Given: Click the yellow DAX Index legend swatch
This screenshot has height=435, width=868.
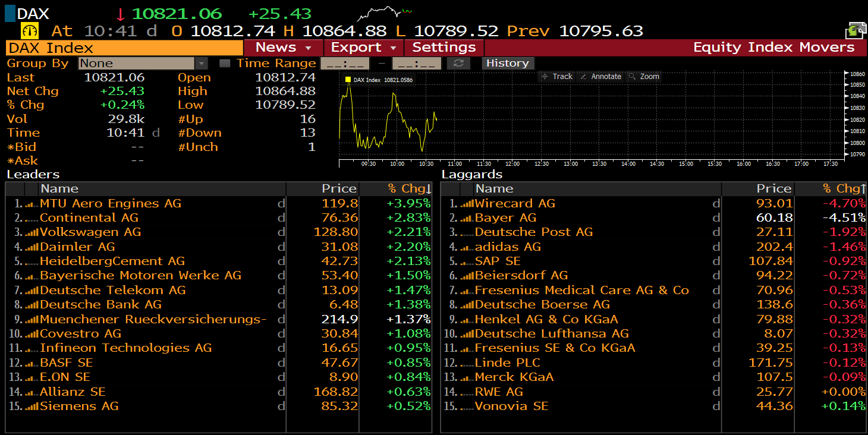Looking at the screenshot, I should click(x=348, y=80).
